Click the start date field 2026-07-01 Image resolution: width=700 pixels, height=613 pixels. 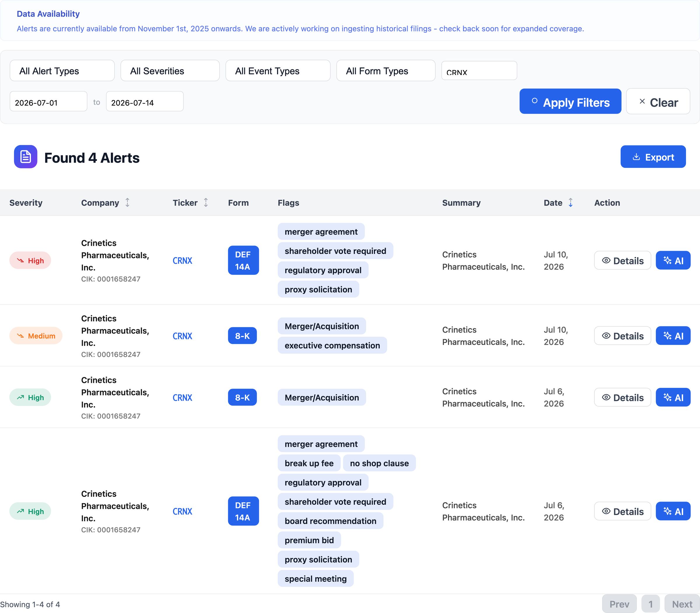[x=49, y=101]
